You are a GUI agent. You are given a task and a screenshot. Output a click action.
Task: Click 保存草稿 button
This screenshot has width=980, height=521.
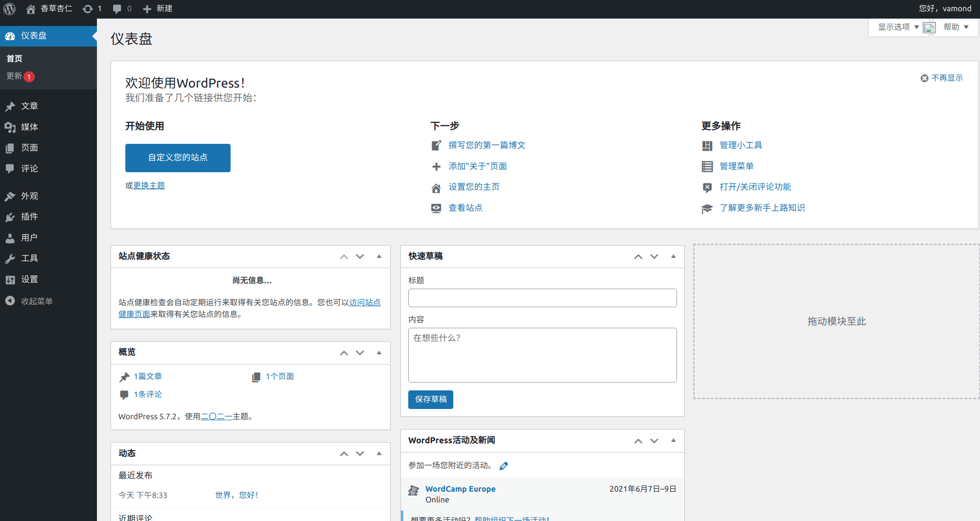pos(431,400)
